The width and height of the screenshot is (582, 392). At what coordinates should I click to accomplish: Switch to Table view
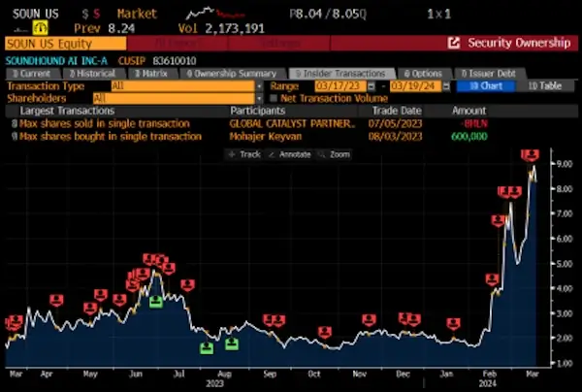544,85
